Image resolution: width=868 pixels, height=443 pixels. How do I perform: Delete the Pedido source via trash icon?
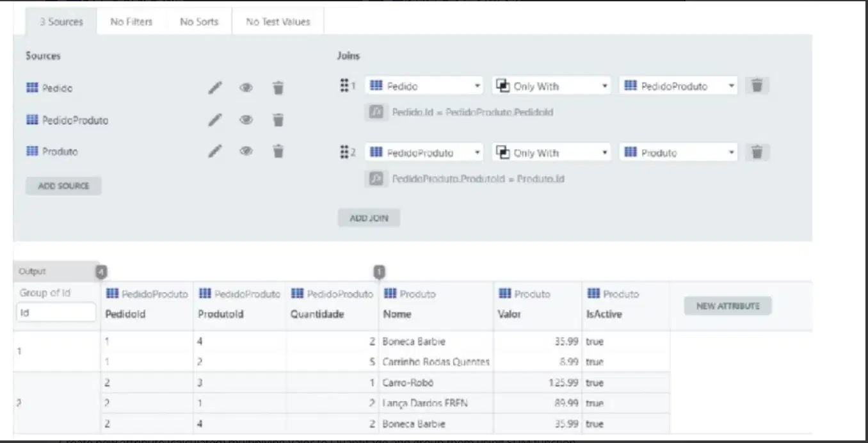tap(278, 88)
